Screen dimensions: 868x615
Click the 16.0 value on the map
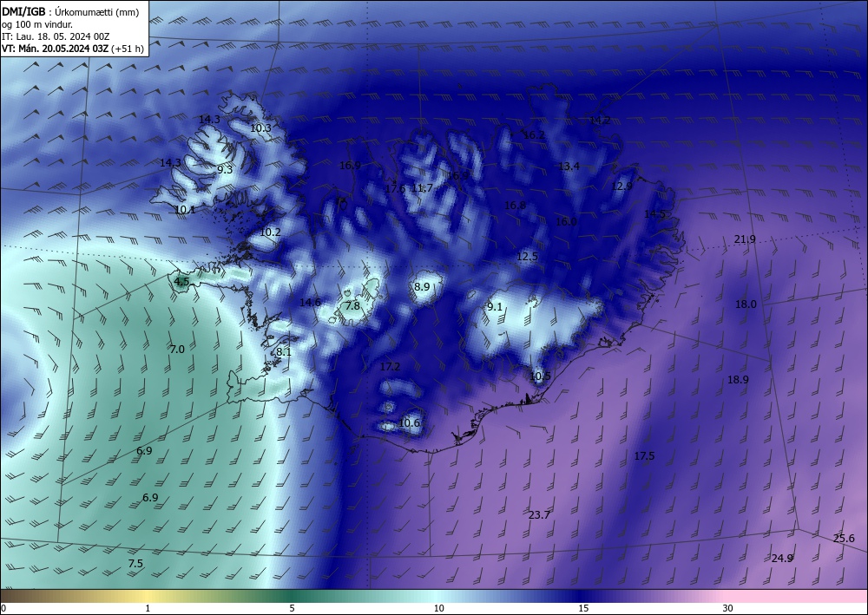coord(566,221)
